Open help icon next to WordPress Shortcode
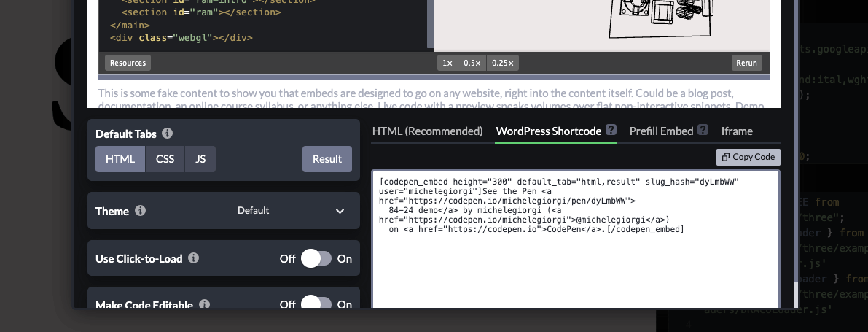 [611, 130]
